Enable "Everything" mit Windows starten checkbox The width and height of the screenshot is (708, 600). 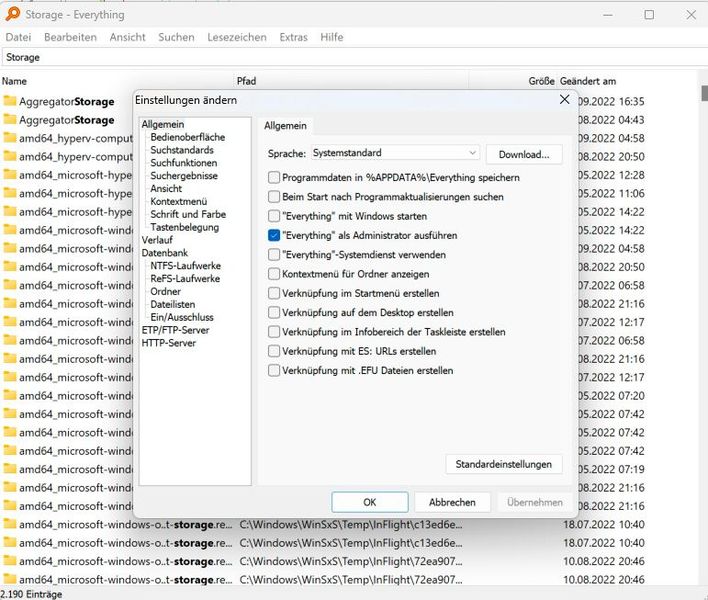tap(274, 216)
